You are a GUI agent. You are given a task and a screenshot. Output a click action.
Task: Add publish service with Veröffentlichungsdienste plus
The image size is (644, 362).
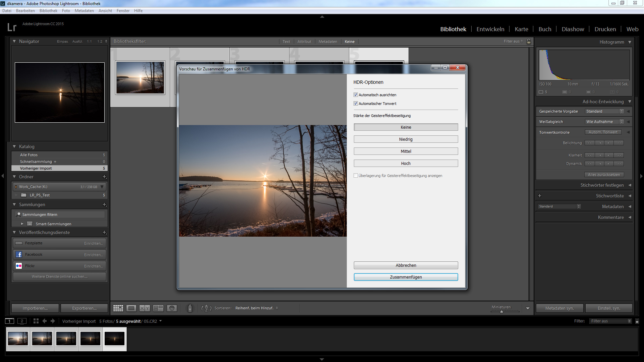tap(104, 232)
